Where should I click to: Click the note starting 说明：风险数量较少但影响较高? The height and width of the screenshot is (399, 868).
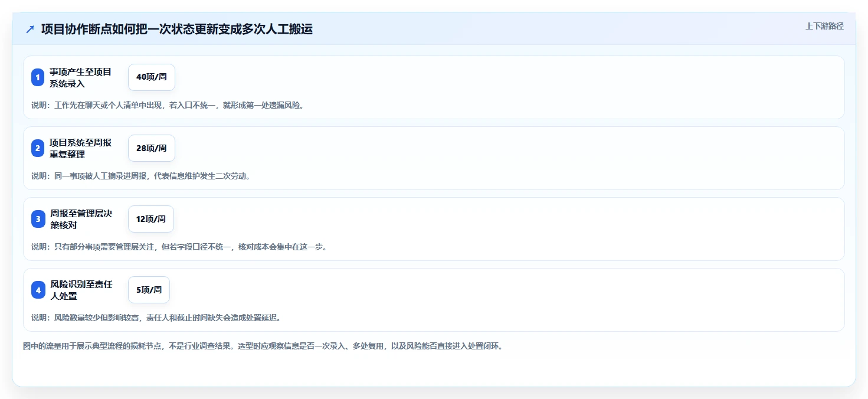coord(156,318)
